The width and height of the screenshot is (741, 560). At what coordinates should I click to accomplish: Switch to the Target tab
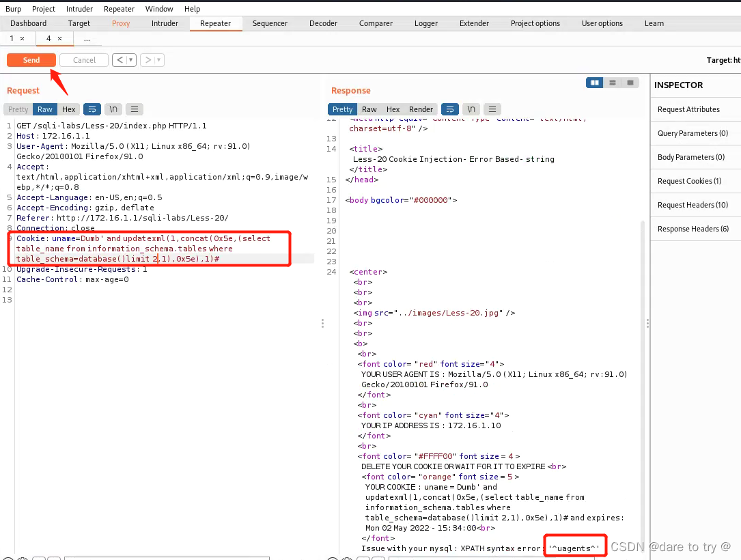79,23
